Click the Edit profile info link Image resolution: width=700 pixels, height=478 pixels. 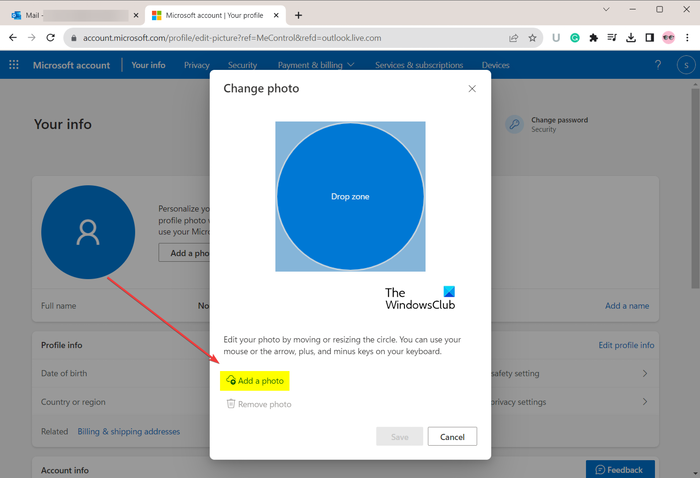tap(626, 345)
